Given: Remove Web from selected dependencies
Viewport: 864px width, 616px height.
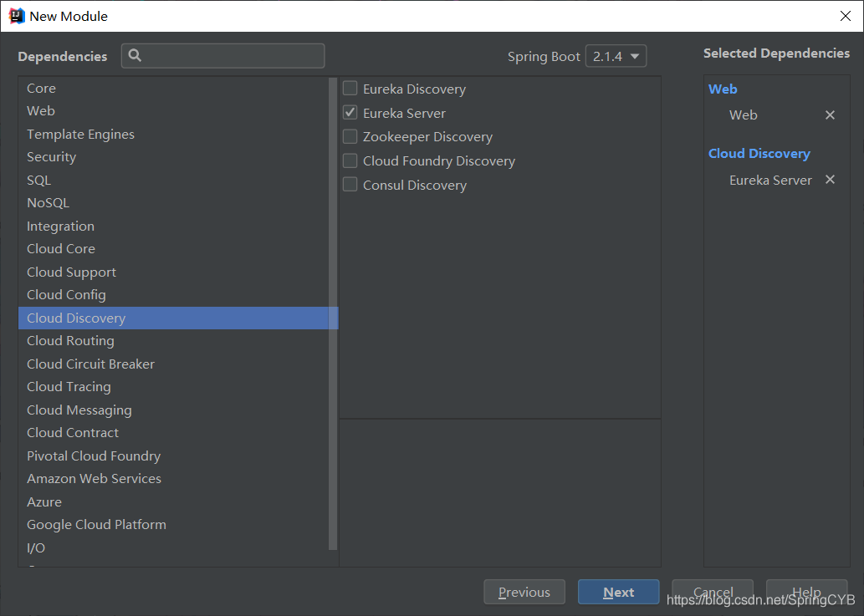Looking at the screenshot, I should pyautogui.click(x=830, y=115).
